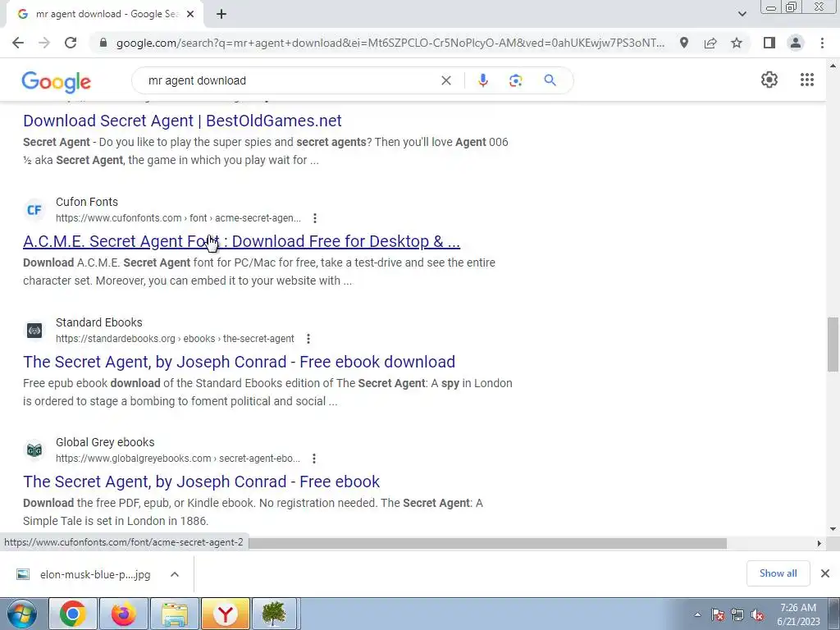Close the downloads bar
Screen dimensions: 840x630
[x=825, y=573]
